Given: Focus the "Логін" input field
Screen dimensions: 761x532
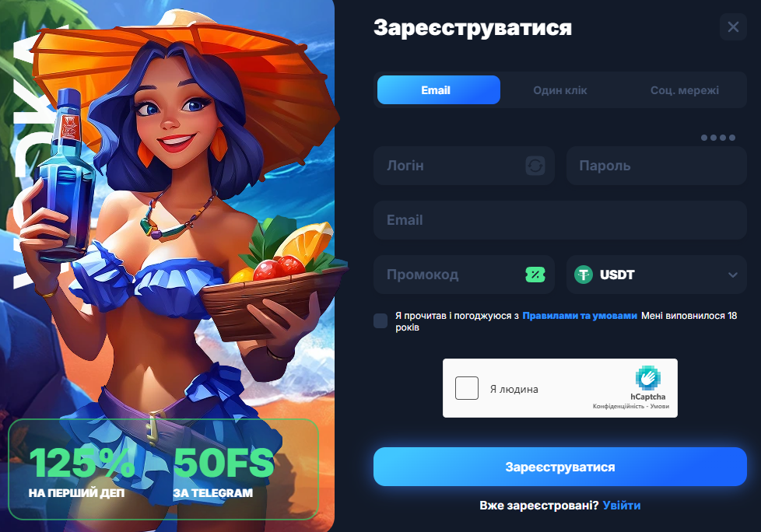Looking at the screenshot, I should coord(464,166).
